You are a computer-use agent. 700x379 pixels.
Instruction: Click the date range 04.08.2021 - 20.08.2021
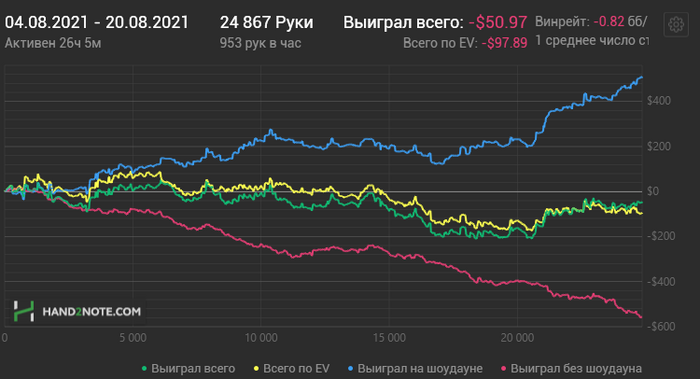[x=97, y=22]
